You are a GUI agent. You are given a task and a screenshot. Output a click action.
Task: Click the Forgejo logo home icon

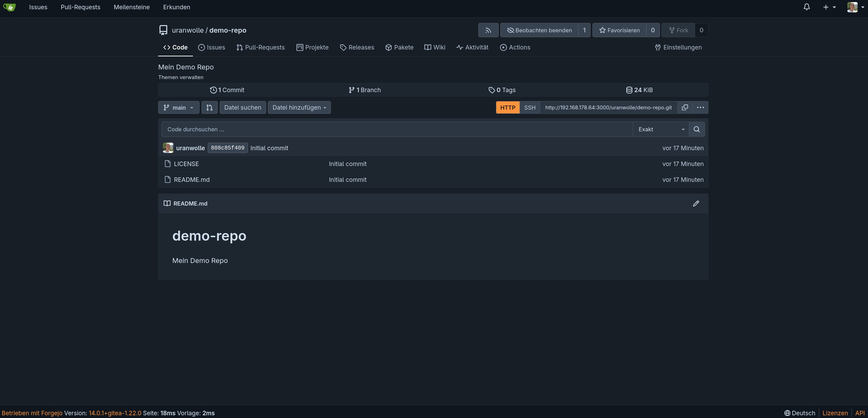(x=9, y=7)
